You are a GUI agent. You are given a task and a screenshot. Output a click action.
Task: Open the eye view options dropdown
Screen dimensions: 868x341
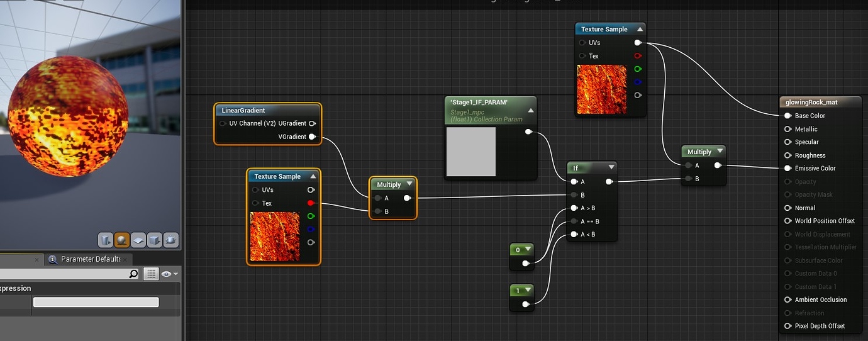[170, 274]
